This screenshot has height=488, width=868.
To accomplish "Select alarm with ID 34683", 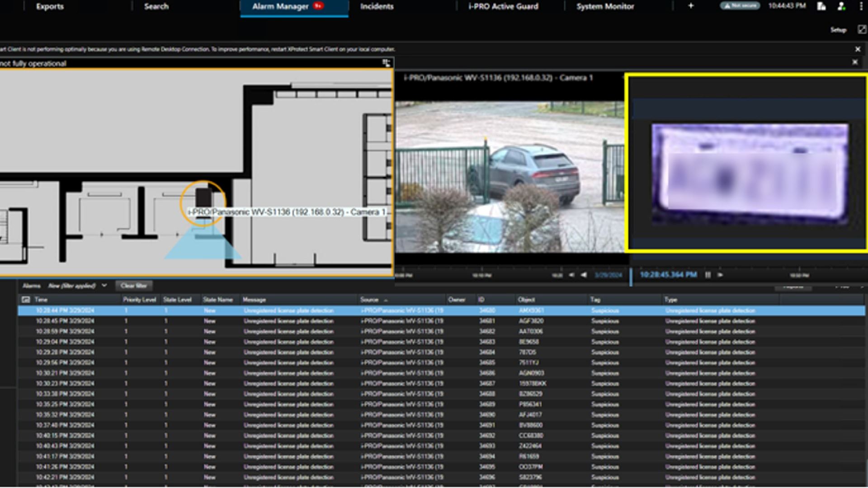I will (x=442, y=342).
